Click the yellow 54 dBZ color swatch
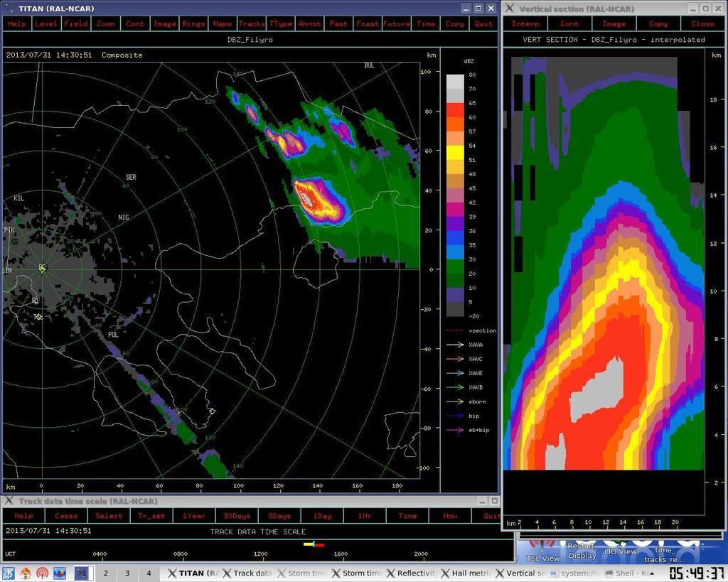Image resolution: width=728 pixels, height=582 pixels. click(455, 152)
